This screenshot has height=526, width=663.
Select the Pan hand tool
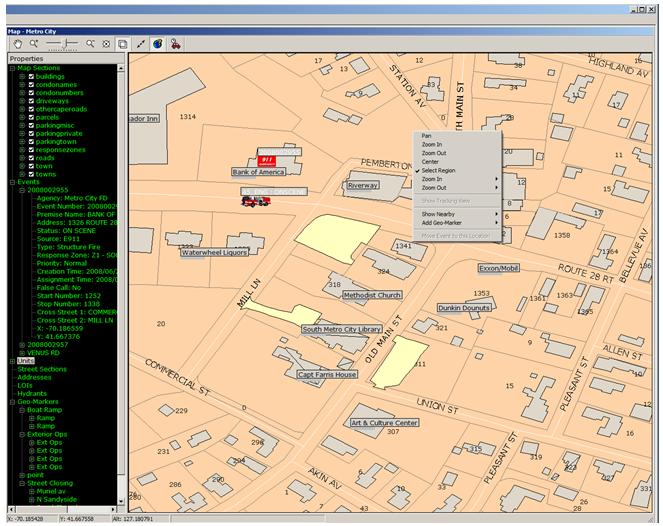pos(17,44)
